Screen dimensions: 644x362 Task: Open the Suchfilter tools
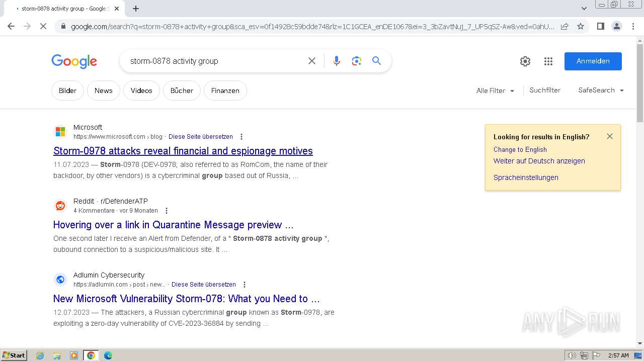(x=545, y=90)
